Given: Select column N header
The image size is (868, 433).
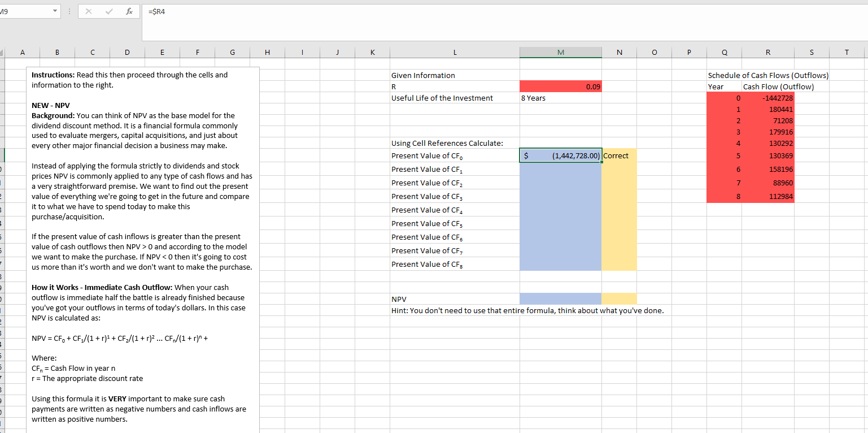Looking at the screenshot, I should pos(619,53).
